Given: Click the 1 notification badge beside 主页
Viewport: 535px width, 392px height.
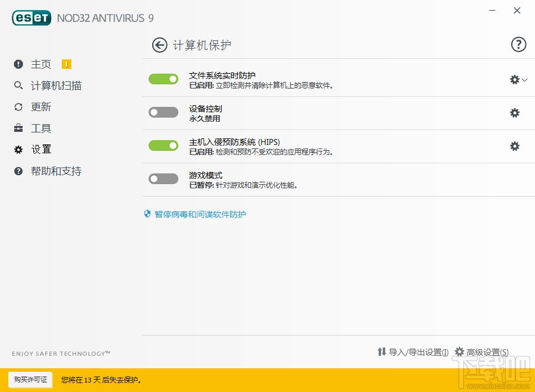Looking at the screenshot, I should [x=67, y=64].
